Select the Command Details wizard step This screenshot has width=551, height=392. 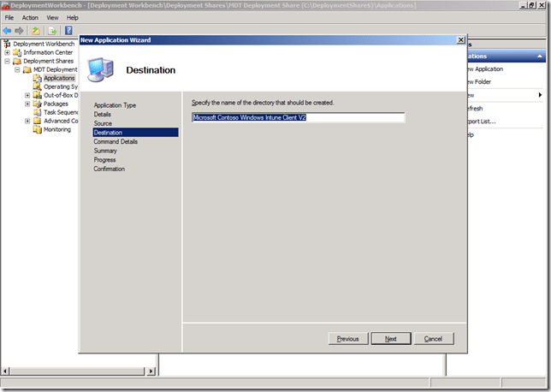(x=116, y=142)
